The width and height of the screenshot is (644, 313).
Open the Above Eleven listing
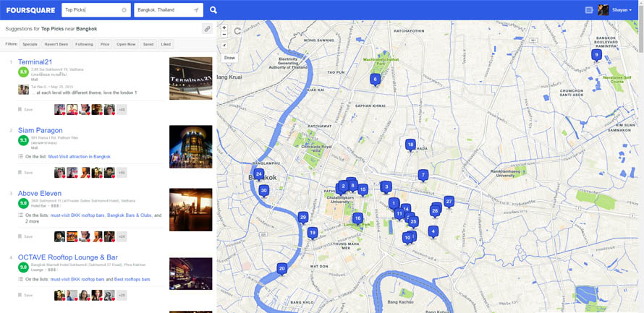(40, 193)
